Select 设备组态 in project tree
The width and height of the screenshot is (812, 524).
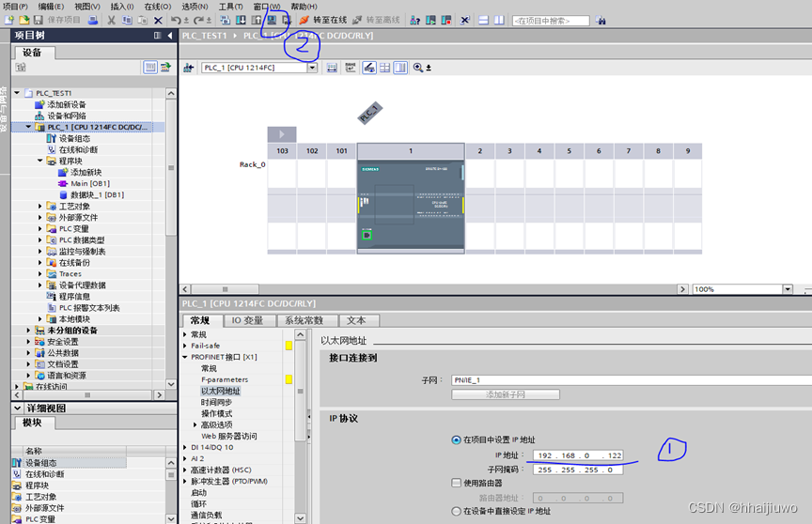tap(74, 138)
